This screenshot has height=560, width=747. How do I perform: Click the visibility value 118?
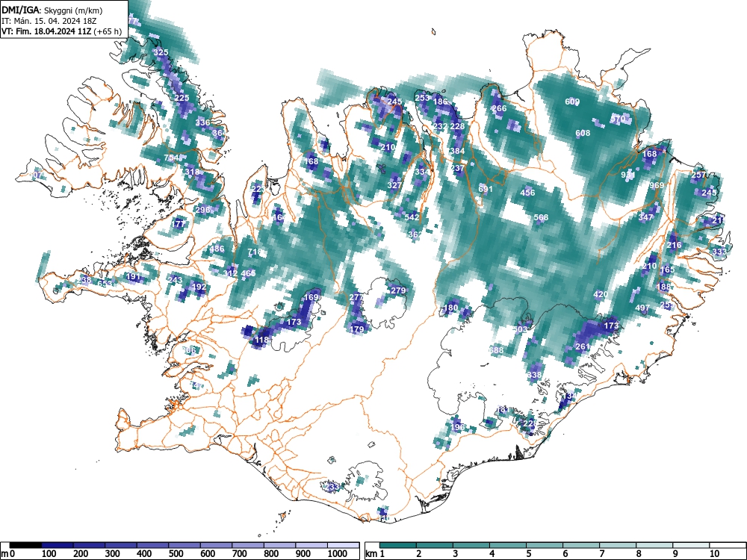click(x=261, y=340)
